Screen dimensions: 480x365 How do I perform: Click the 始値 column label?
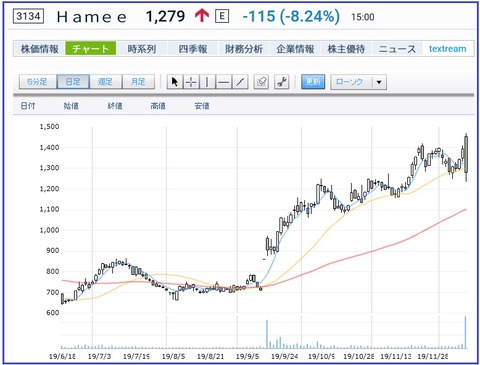(71, 106)
